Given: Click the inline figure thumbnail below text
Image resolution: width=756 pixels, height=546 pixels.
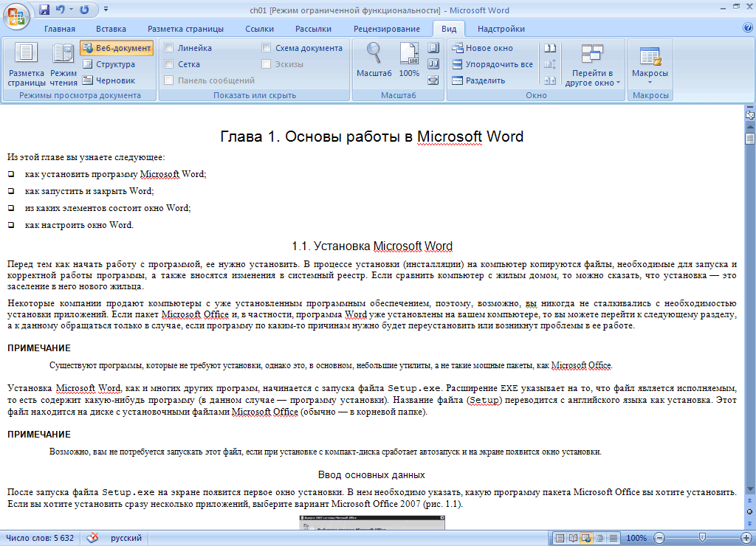Looking at the screenshot, I should click(x=372, y=522).
